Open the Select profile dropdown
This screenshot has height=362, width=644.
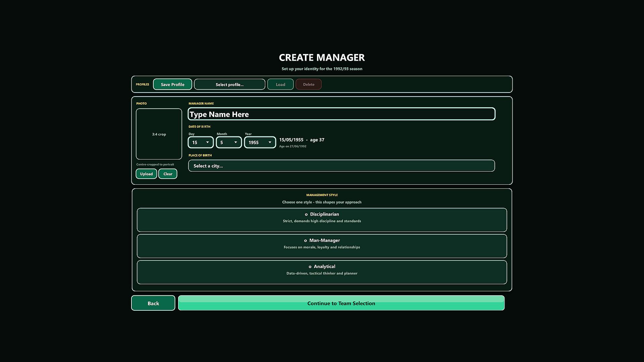point(229,84)
